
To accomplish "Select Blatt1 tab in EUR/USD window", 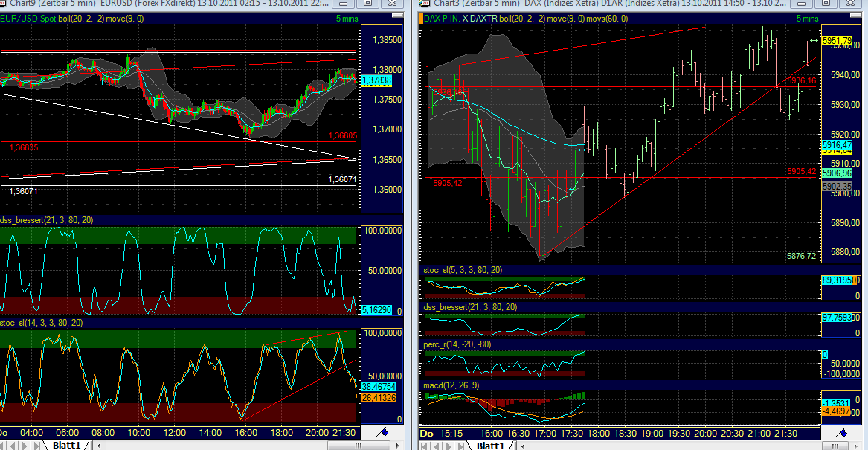I will [x=66, y=445].
